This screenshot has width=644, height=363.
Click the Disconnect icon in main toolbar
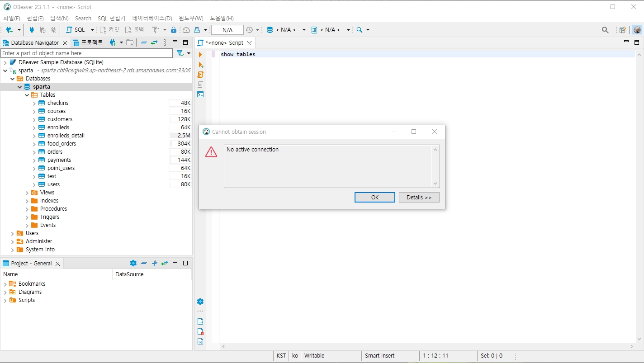coord(53,30)
